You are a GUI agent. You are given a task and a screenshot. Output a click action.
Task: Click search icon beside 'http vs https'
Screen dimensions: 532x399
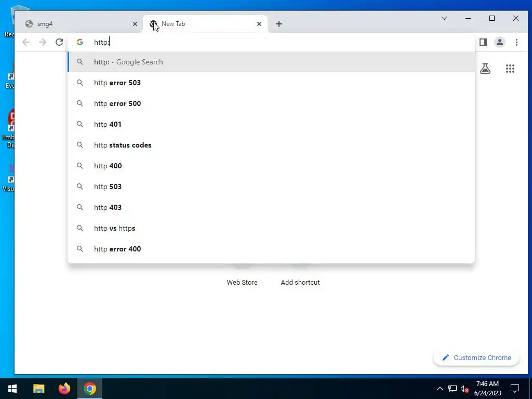[x=79, y=229]
